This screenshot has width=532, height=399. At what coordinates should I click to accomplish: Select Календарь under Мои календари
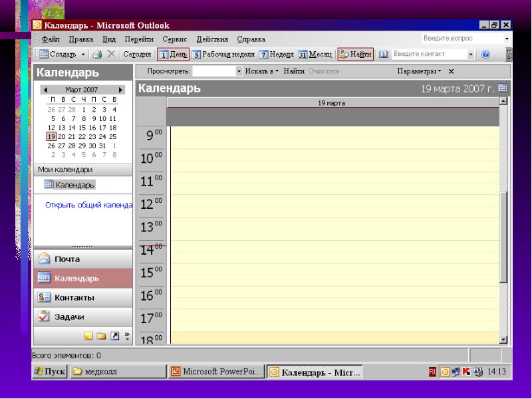[x=70, y=185]
